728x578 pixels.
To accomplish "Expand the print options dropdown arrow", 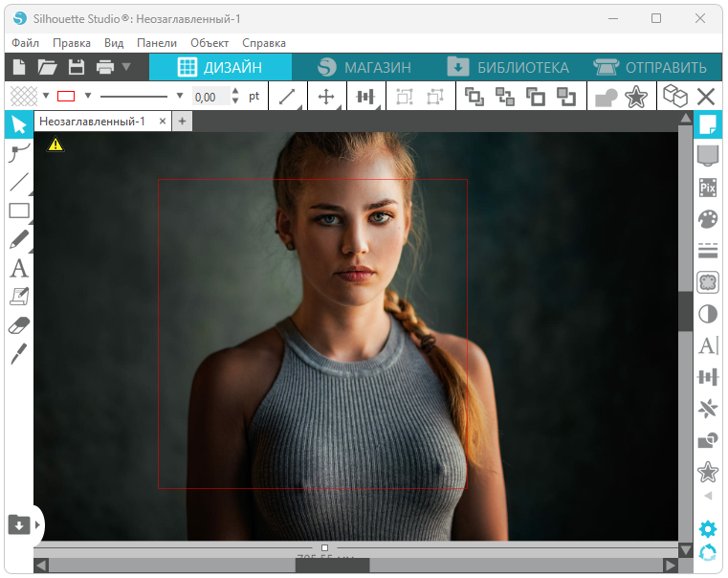I will pos(126,67).
